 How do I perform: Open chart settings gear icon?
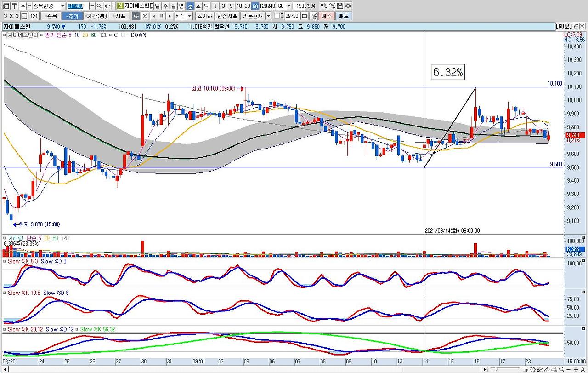pyautogui.click(x=348, y=6)
